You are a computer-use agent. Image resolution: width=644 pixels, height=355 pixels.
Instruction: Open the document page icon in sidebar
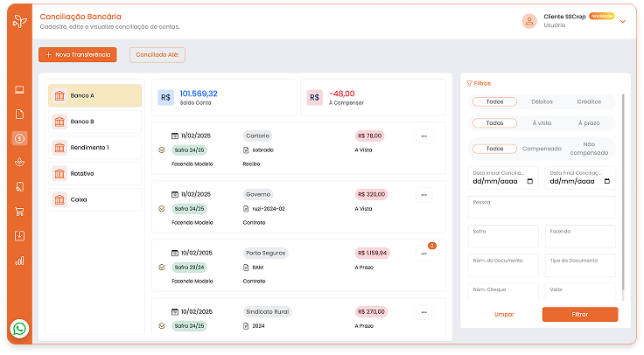point(19,114)
